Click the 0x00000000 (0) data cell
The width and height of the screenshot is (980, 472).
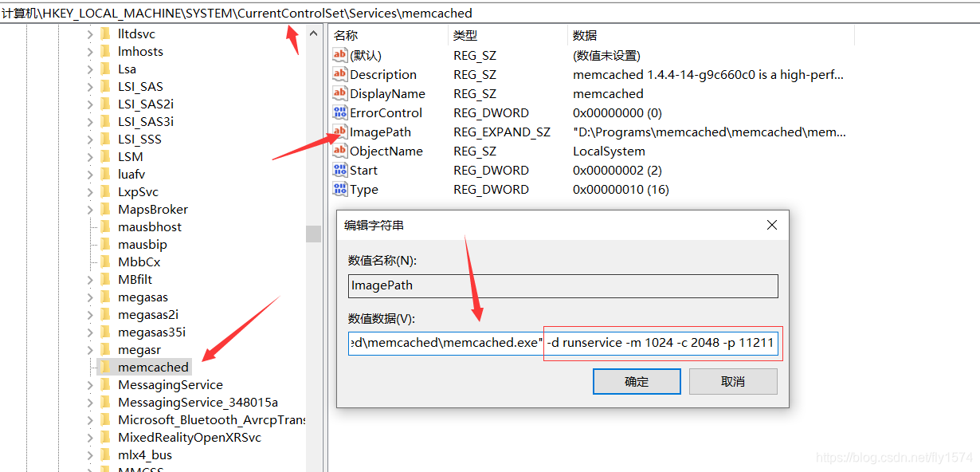[x=617, y=112]
